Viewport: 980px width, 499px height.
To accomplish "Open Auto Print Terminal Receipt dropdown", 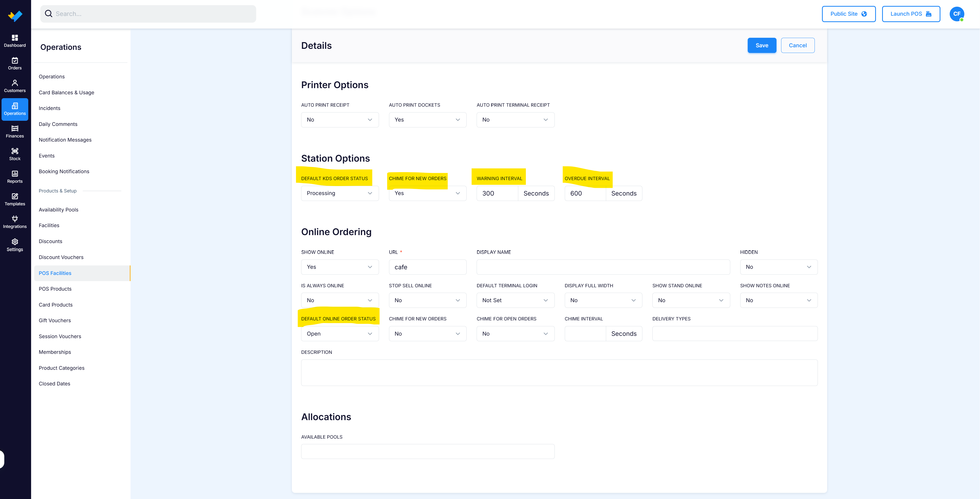I will coord(515,120).
